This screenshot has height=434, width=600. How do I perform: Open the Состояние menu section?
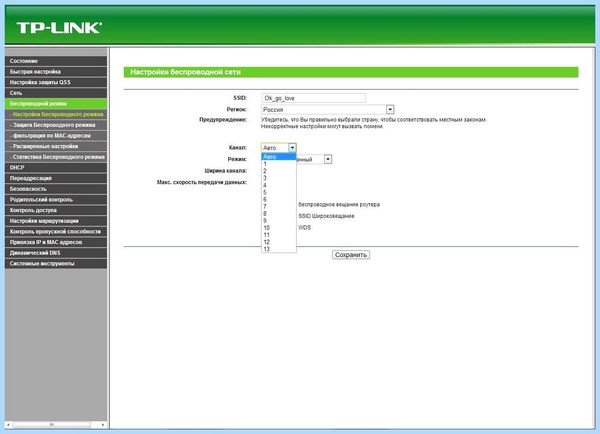pyautogui.click(x=56, y=61)
